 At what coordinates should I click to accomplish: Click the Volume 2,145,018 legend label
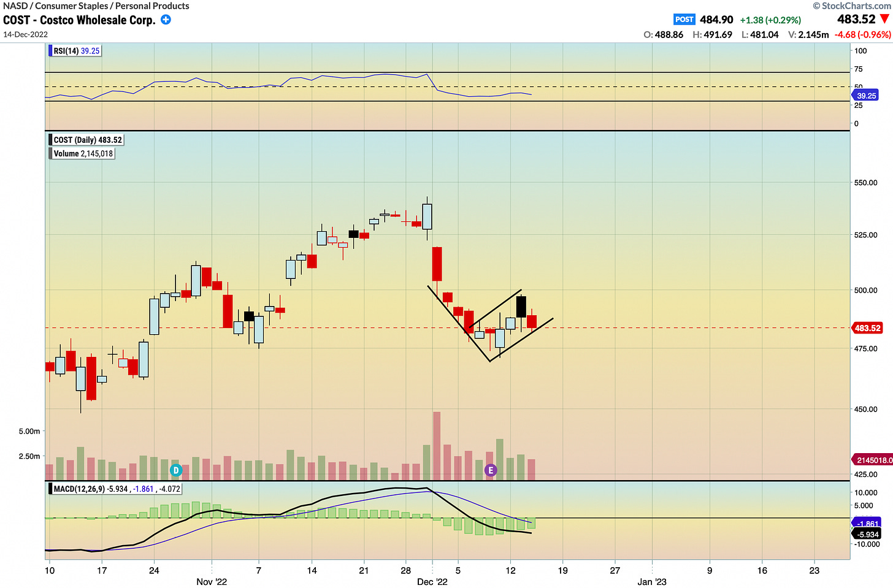tap(82, 153)
